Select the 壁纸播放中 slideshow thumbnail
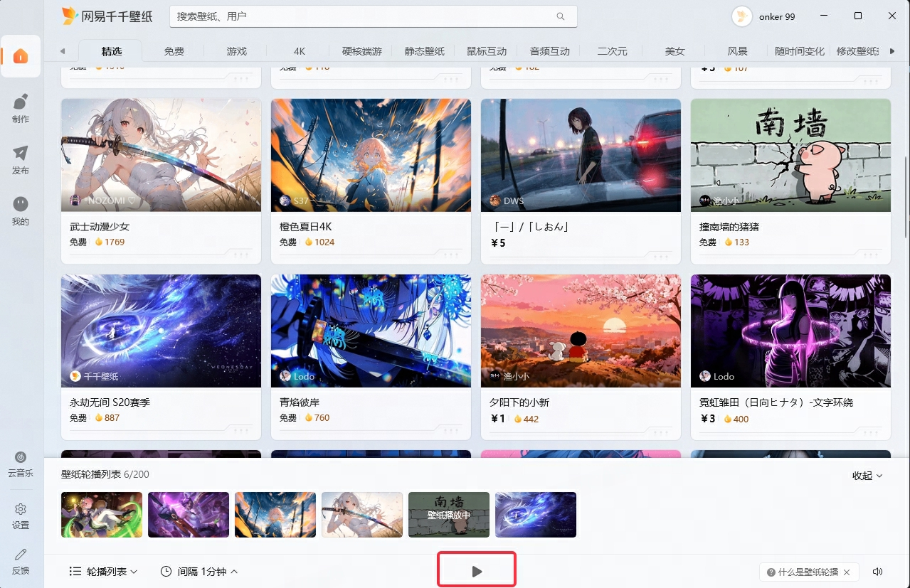The image size is (910, 588). coord(449,515)
